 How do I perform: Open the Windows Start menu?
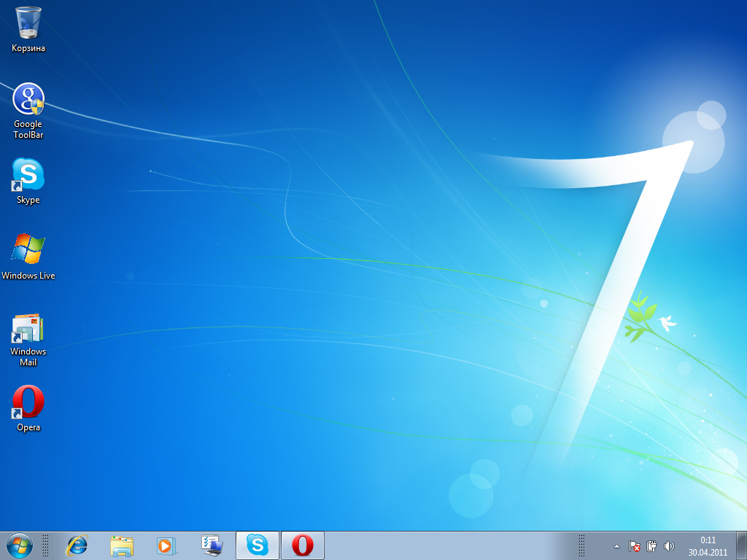click(x=19, y=545)
